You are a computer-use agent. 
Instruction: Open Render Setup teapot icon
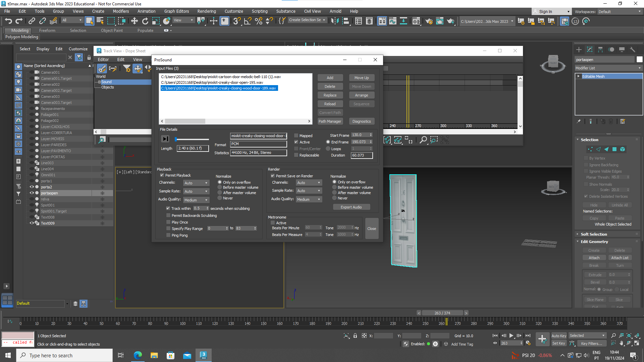[429, 21]
